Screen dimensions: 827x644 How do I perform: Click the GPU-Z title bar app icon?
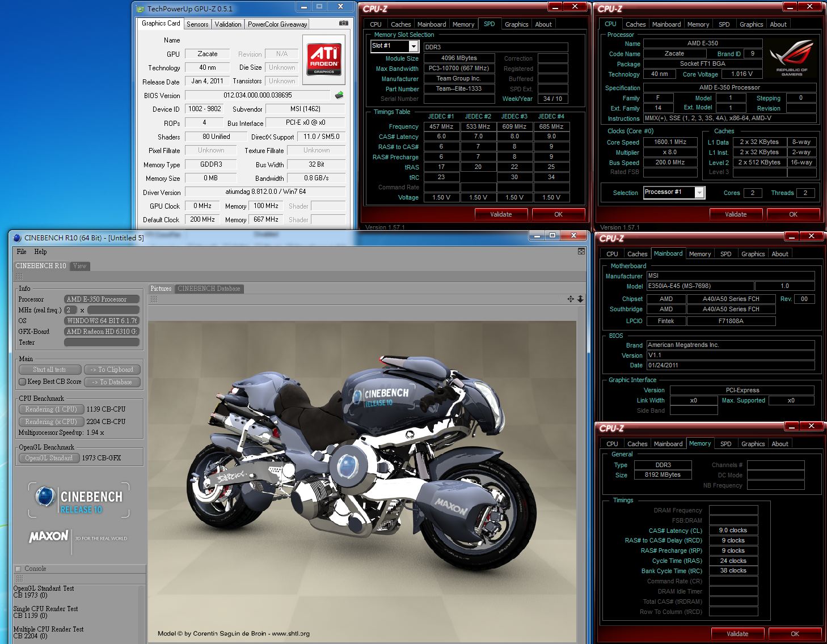pyautogui.click(x=140, y=9)
